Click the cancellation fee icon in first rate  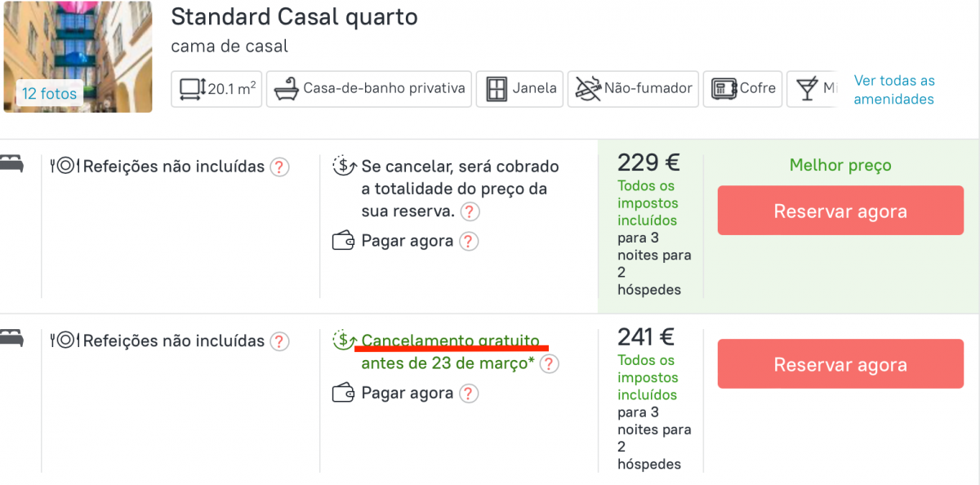(344, 167)
